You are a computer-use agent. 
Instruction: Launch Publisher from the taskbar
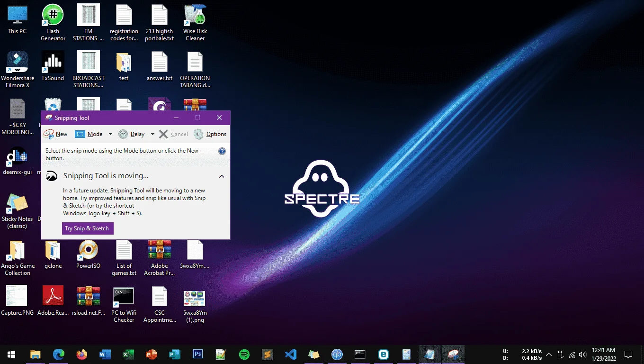[175, 354]
